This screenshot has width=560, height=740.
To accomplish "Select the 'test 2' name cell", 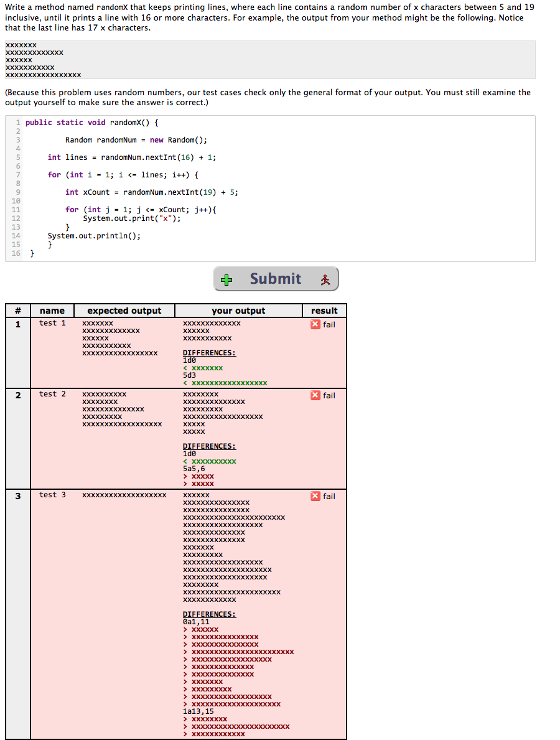I will [x=52, y=393].
